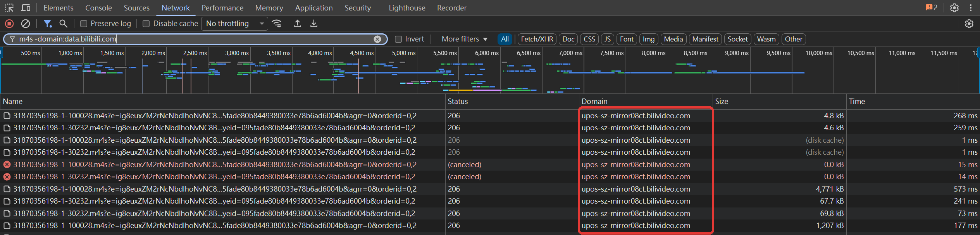Image resolution: width=980 pixels, height=235 pixels.
Task: Sort by the Size column header
Action: pos(780,102)
